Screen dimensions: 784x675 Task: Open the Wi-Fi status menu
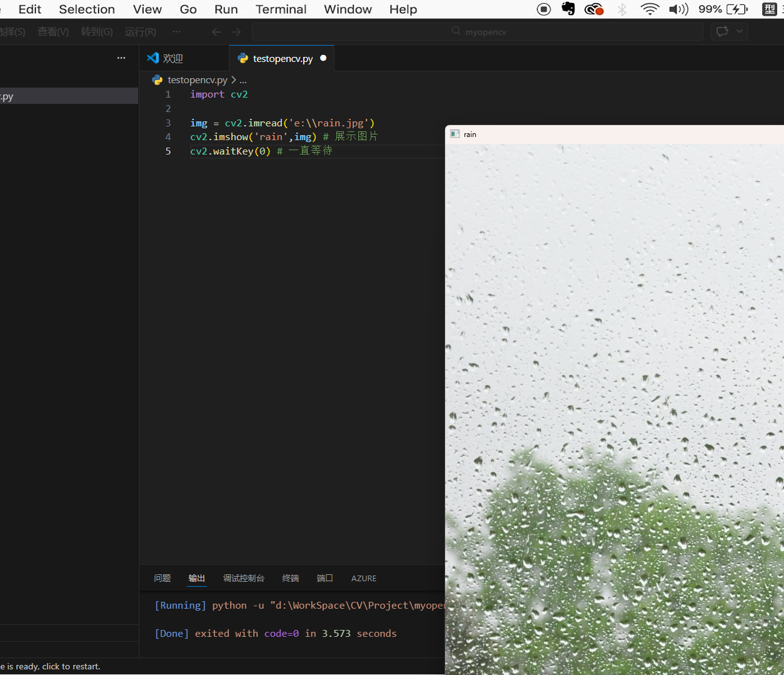(x=650, y=9)
